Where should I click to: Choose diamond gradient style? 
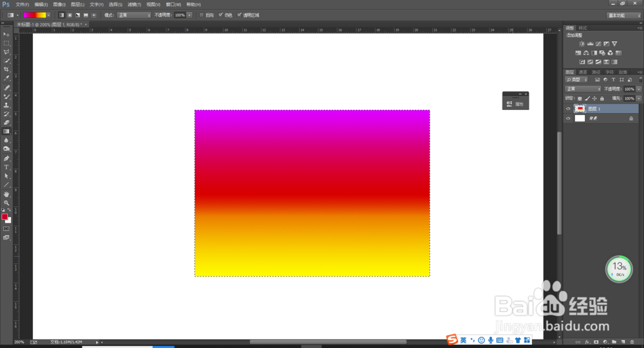pyautogui.click(x=94, y=15)
